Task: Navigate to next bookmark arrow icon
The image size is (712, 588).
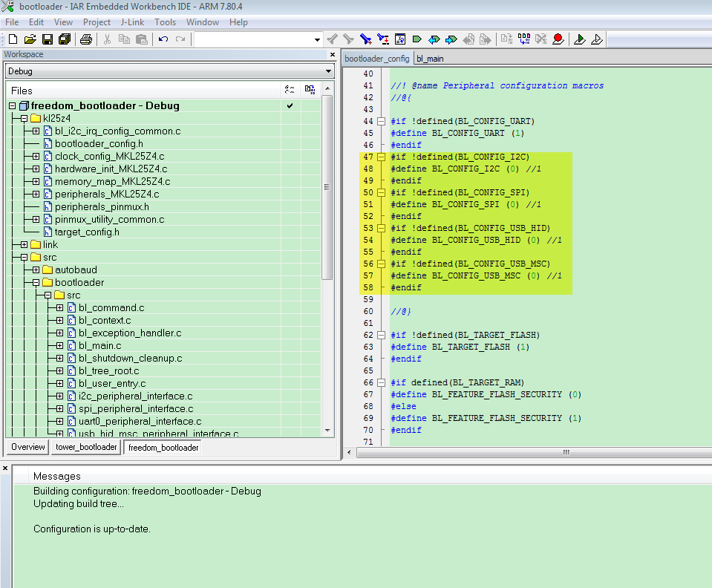Action: 451,39
